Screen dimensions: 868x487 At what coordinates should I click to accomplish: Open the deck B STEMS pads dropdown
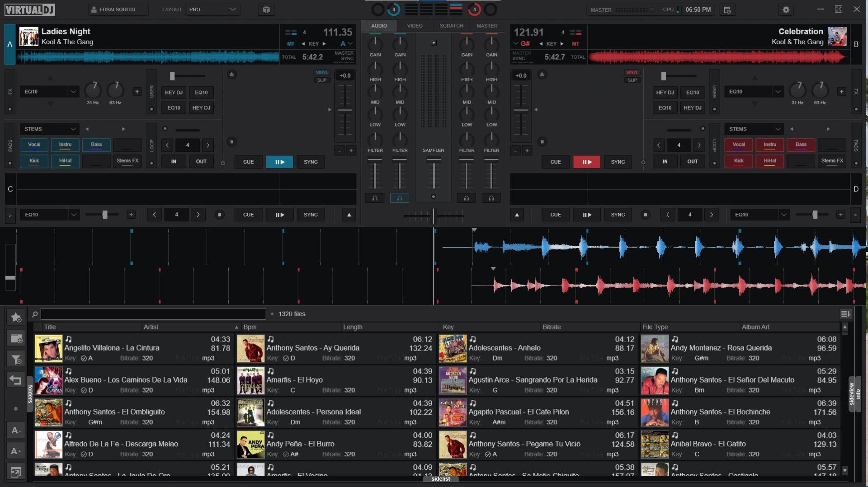pyautogui.click(x=754, y=129)
